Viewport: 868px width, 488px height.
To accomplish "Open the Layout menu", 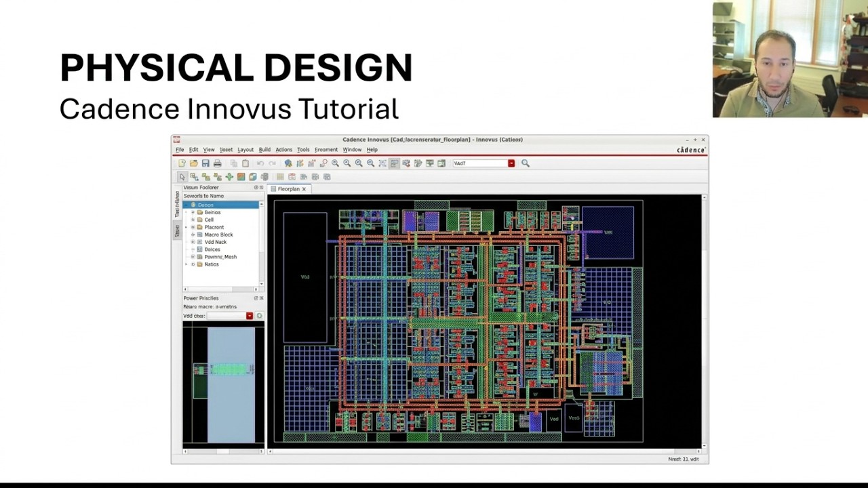I will click(245, 150).
